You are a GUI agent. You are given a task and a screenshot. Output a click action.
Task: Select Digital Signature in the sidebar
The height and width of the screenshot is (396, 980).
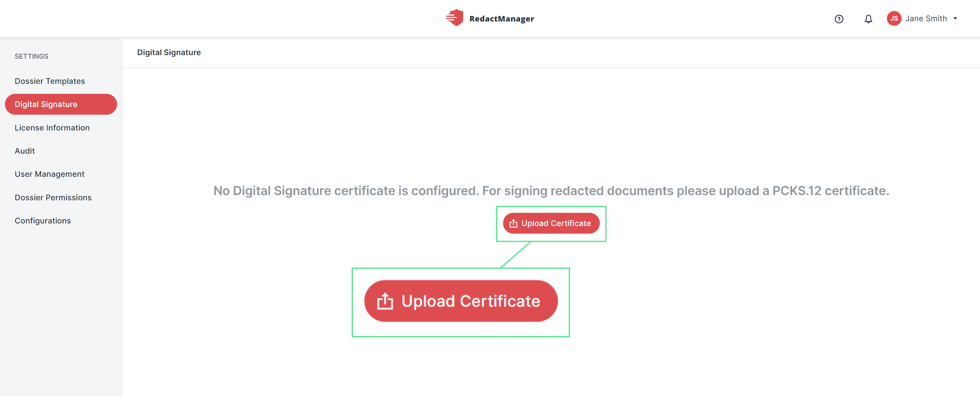click(x=61, y=104)
